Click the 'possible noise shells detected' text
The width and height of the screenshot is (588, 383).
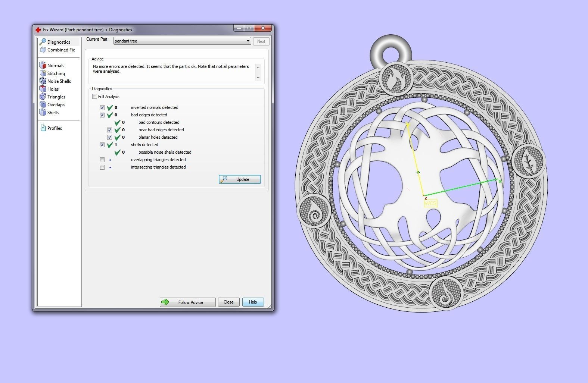(x=165, y=152)
